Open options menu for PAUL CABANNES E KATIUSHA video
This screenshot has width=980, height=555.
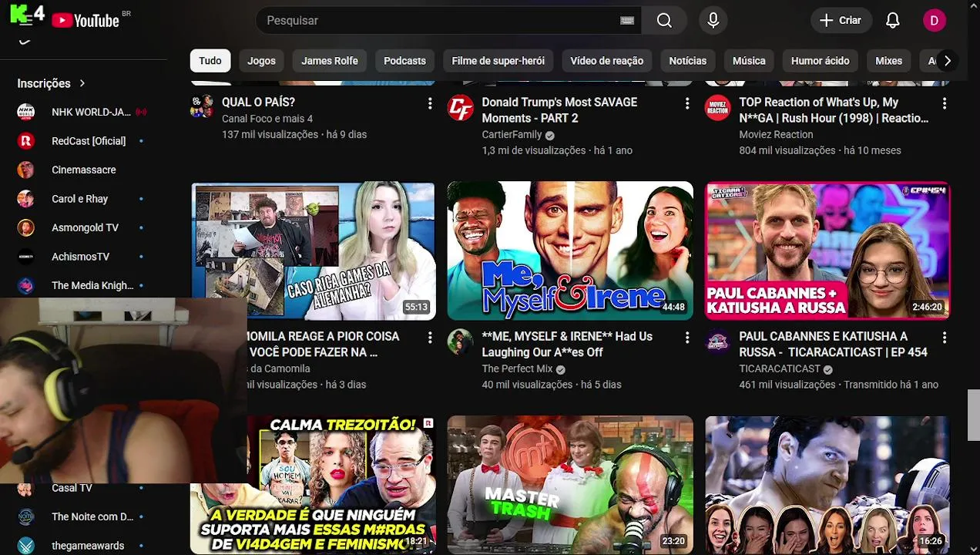point(945,338)
